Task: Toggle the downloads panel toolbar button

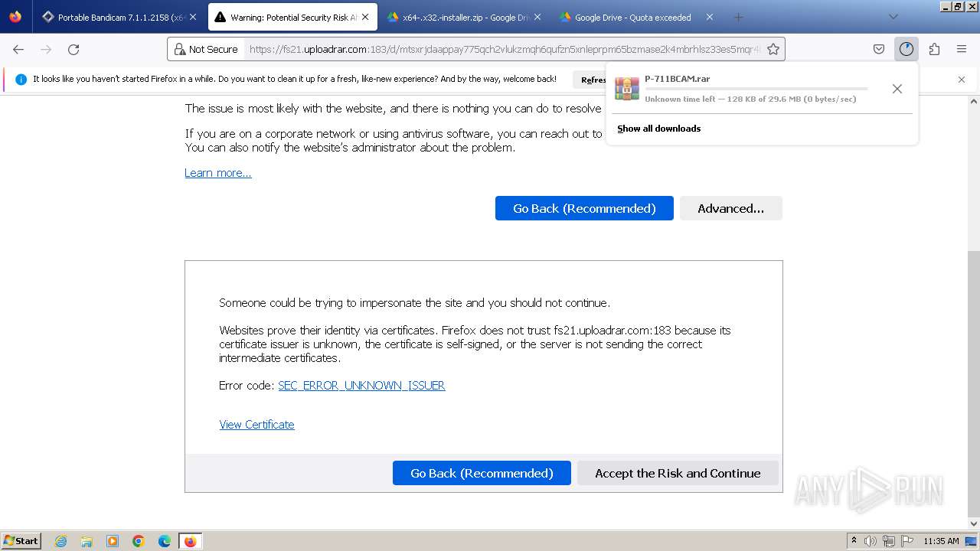Action: click(x=906, y=49)
